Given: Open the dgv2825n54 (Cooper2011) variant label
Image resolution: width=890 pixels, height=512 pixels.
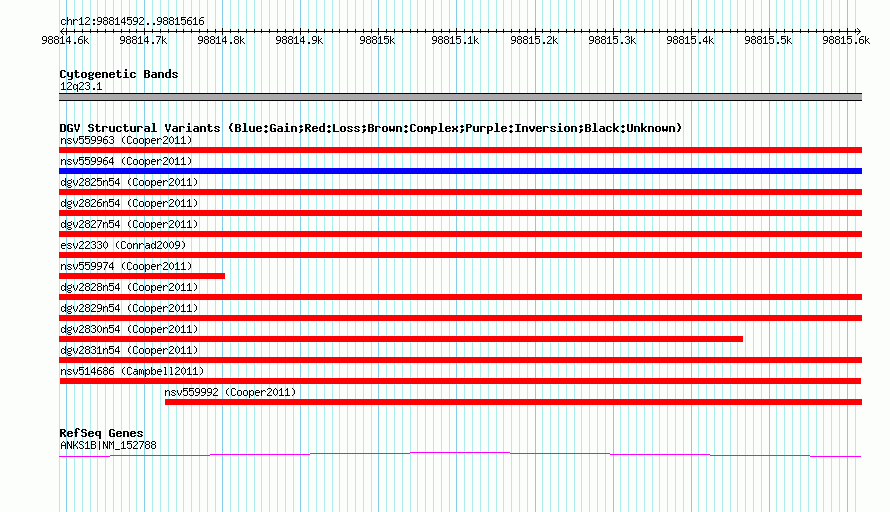Looking at the screenshot, I should coord(129,182).
